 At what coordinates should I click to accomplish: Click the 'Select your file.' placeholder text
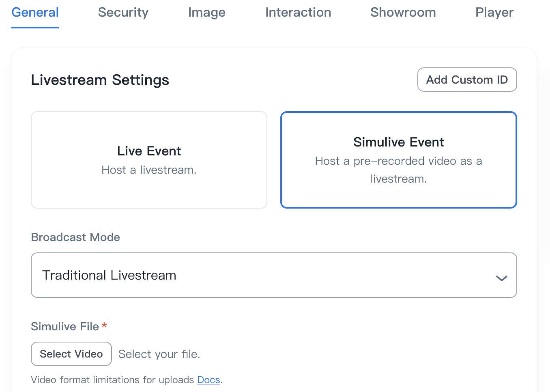pos(159,354)
